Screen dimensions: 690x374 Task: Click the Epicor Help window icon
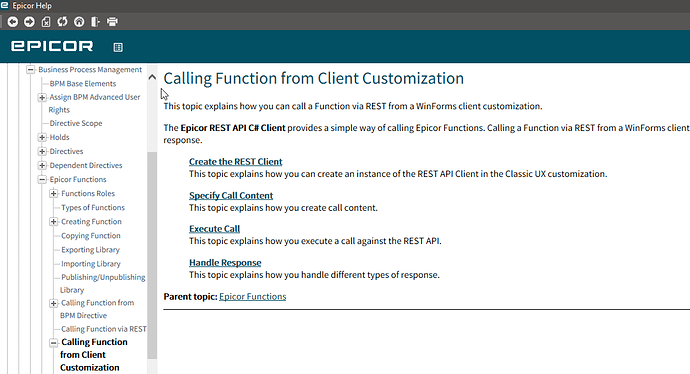pyautogui.click(x=5, y=5)
